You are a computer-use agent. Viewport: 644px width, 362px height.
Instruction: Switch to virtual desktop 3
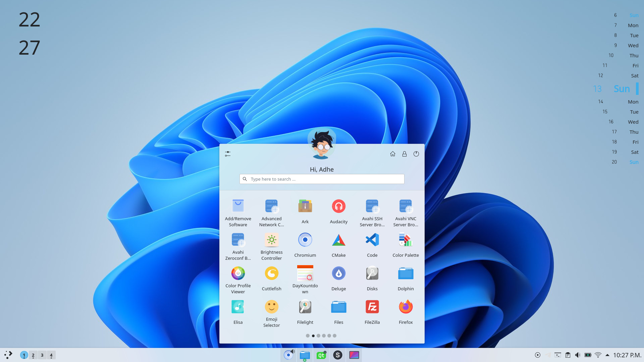[42, 355]
